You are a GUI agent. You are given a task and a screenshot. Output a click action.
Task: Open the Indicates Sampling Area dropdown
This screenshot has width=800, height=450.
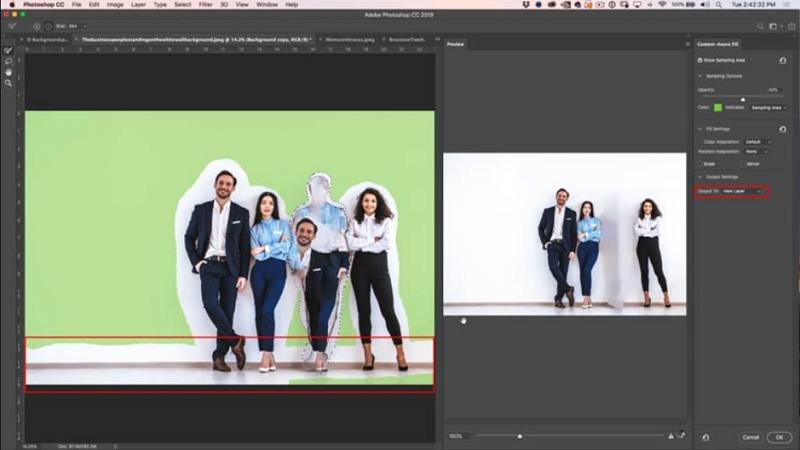(767, 108)
